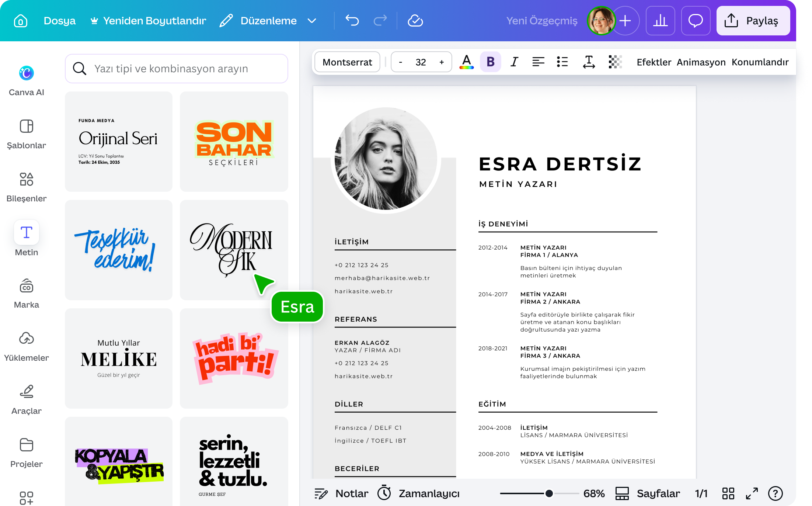This screenshot has width=812, height=506.
Task: Go to the Canva home icon
Action: pos(21,21)
